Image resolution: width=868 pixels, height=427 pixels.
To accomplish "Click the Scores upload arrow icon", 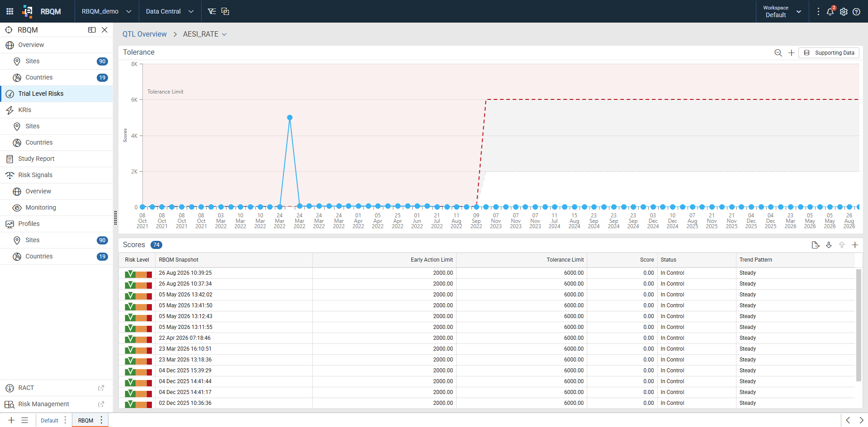I will [x=842, y=245].
